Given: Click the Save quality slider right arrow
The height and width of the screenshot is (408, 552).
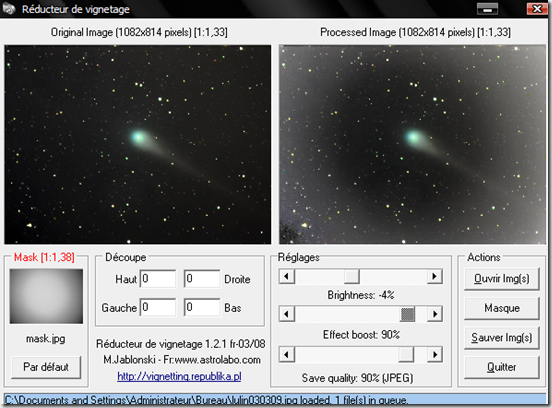Looking at the screenshot, I should [434, 354].
